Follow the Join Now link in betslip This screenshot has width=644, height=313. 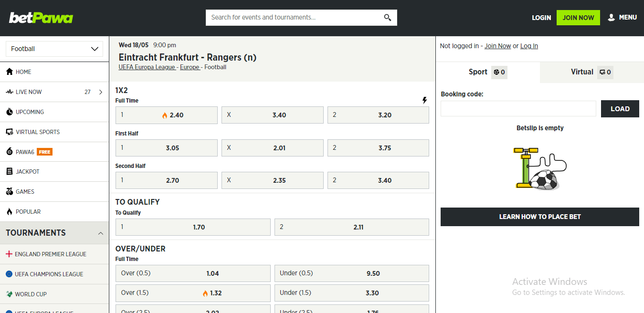click(x=497, y=46)
